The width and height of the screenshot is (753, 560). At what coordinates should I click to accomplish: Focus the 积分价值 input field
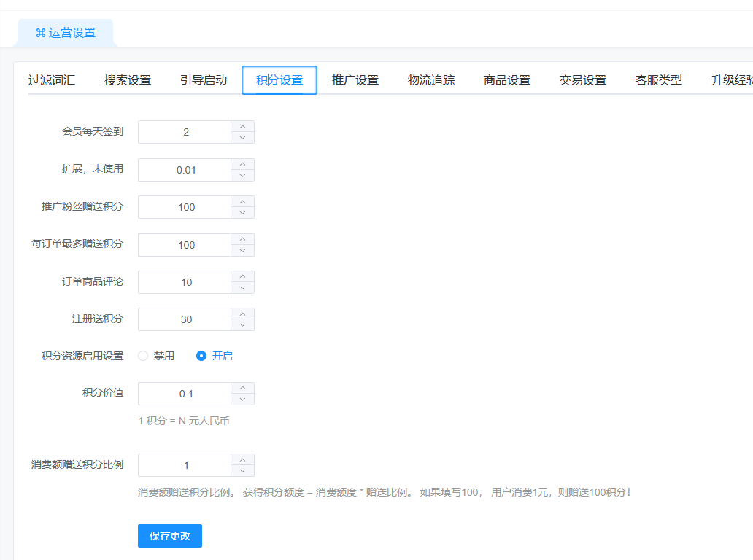185,394
